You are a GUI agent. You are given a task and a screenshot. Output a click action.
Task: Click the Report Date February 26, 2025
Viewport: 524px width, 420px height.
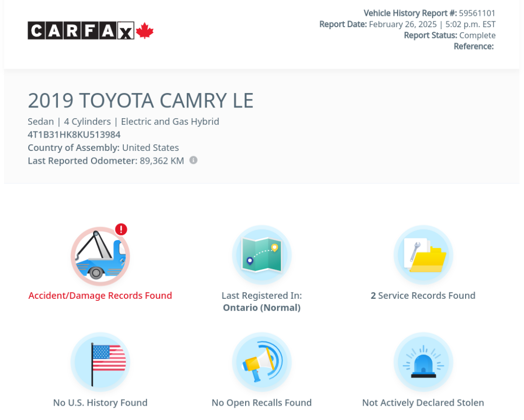pos(407,25)
